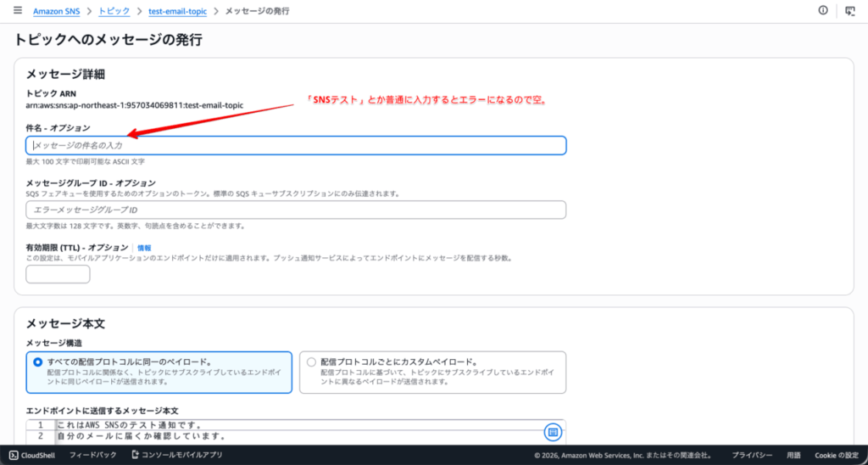
Task: Select same payload for all protocols radio
Action: [37, 362]
